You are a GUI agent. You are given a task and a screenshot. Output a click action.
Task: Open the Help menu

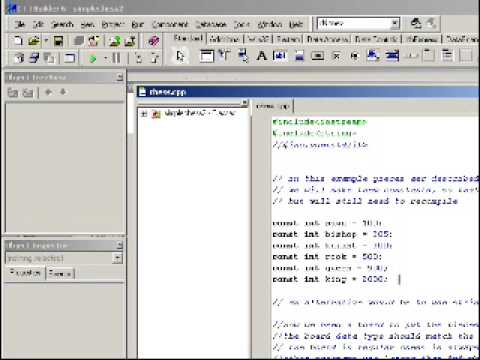[296, 24]
